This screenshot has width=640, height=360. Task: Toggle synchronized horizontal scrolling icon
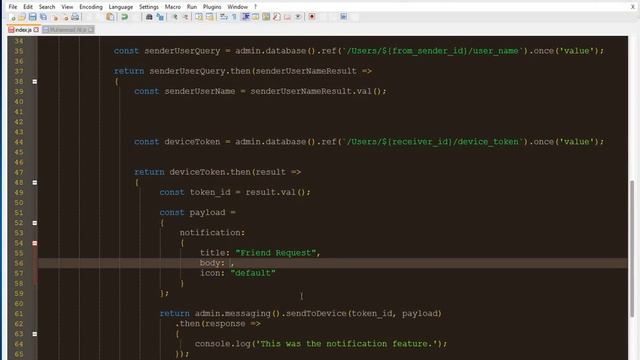tap(209, 17)
